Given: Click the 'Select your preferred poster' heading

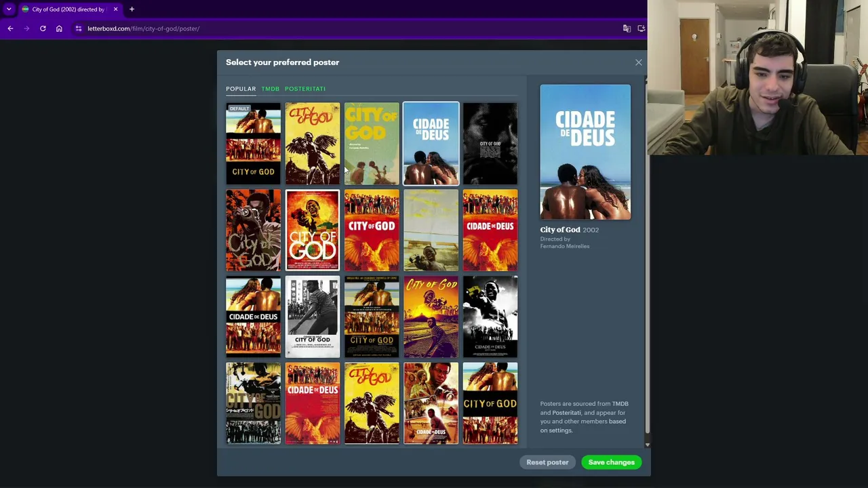Looking at the screenshot, I should point(282,62).
